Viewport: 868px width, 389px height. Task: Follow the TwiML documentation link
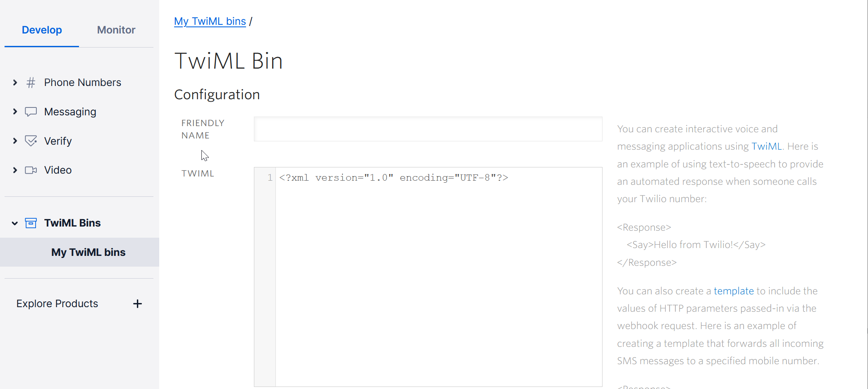click(766, 146)
